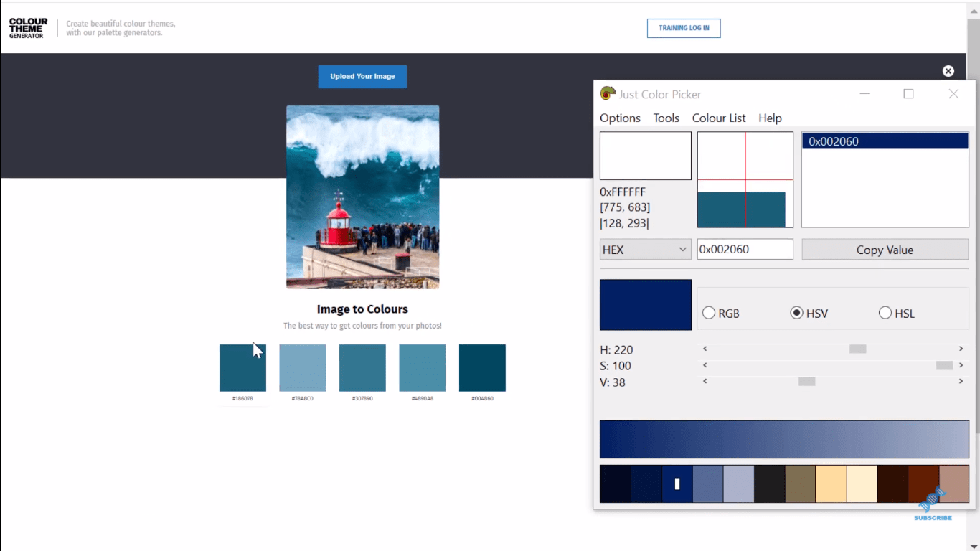Click the blue gradient bar
Image resolution: width=980 pixels, height=551 pixels.
coord(784,439)
